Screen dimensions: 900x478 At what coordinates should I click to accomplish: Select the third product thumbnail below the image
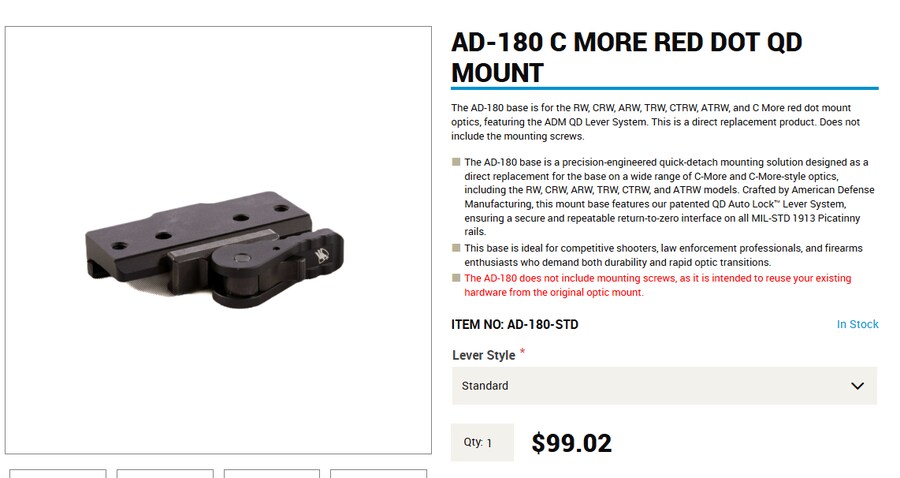tap(272, 473)
